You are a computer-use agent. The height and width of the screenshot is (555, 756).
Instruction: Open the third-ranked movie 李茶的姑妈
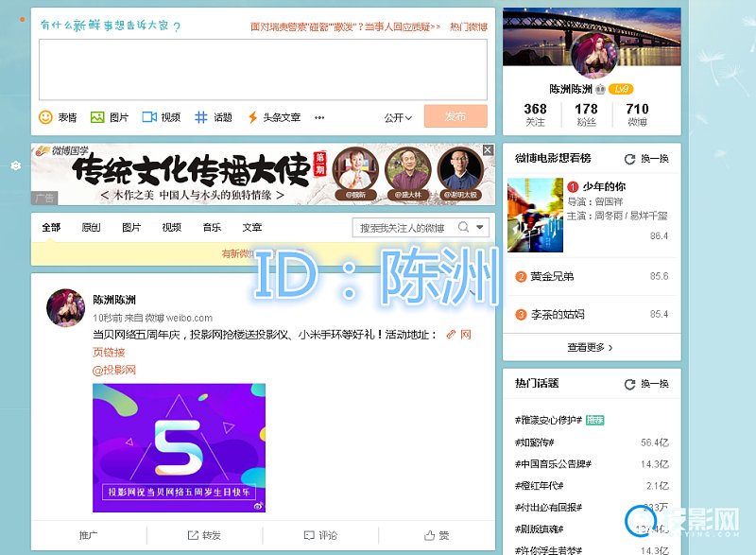click(x=558, y=315)
